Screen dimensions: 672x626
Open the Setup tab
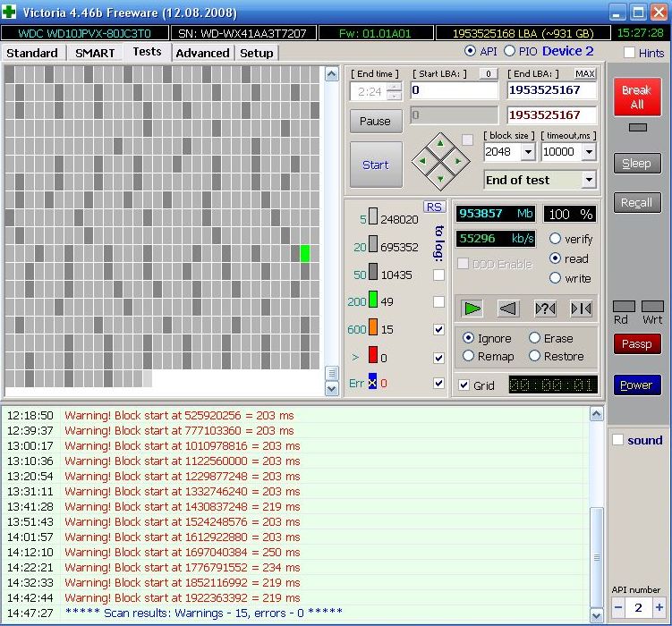pyautogui.click(x=256, y=53)
